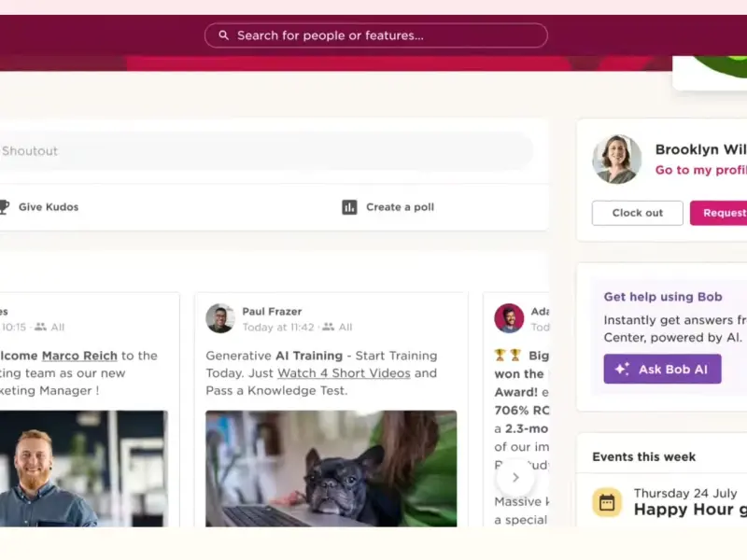This screenshot has width=747, height=560.
Task: Open the Watch 4 Short Videos link
Action: (x=344, y=373)
